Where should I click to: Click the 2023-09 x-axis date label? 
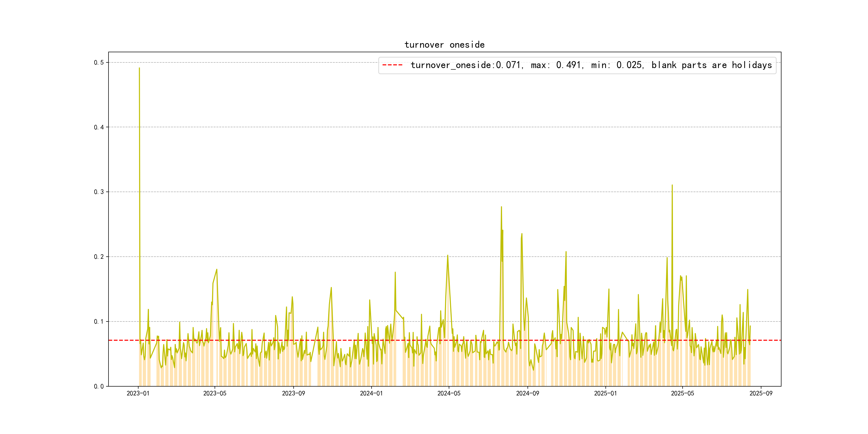click(x=293, y=393)
